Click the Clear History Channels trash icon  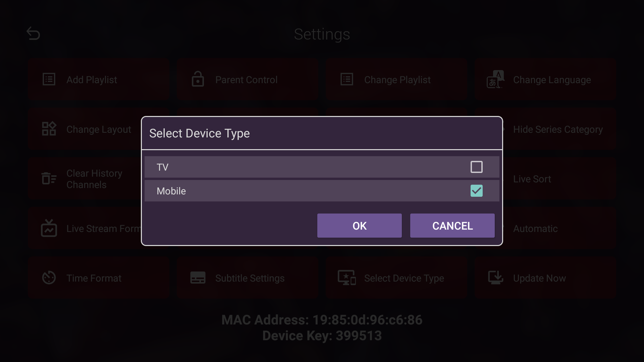48,178
